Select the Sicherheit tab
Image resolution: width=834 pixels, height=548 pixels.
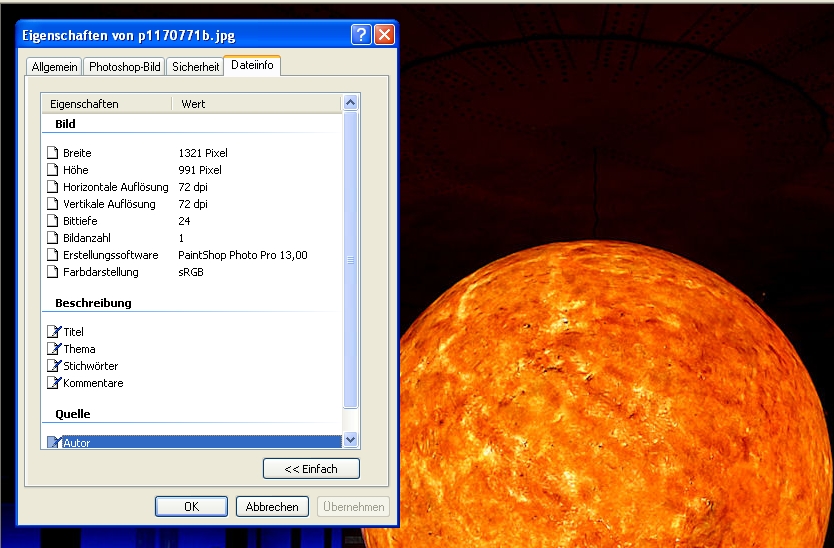pyautogui.click(x=195, y=67)
